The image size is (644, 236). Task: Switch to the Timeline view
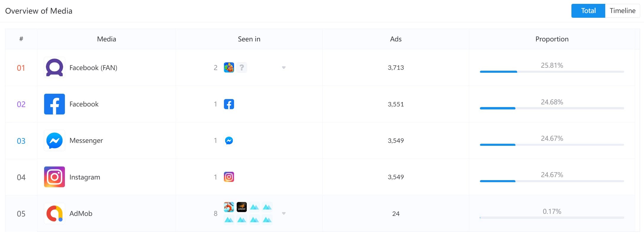coord(622,11)
